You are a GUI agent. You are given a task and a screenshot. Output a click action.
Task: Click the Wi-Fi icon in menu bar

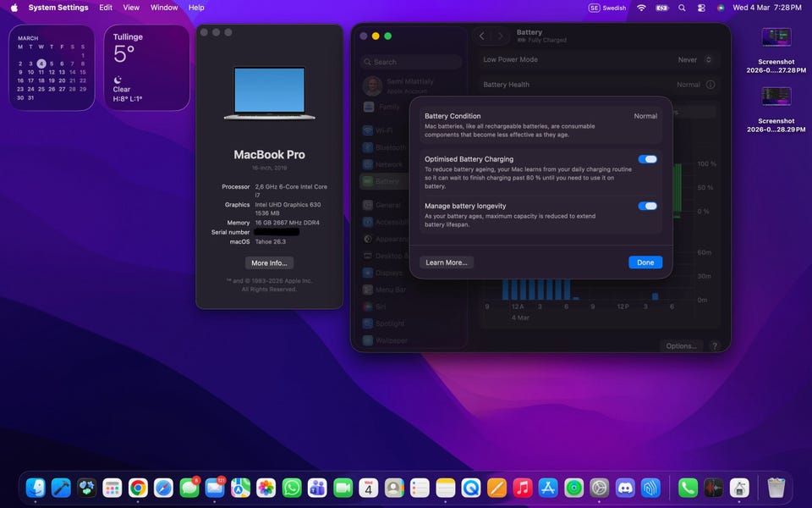(x=641, y=8)
